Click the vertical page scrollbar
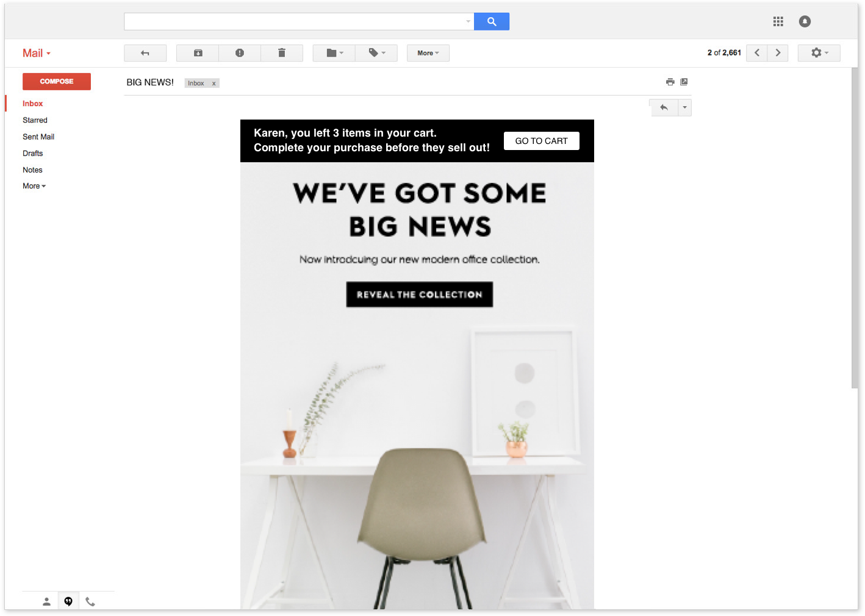 855,227
